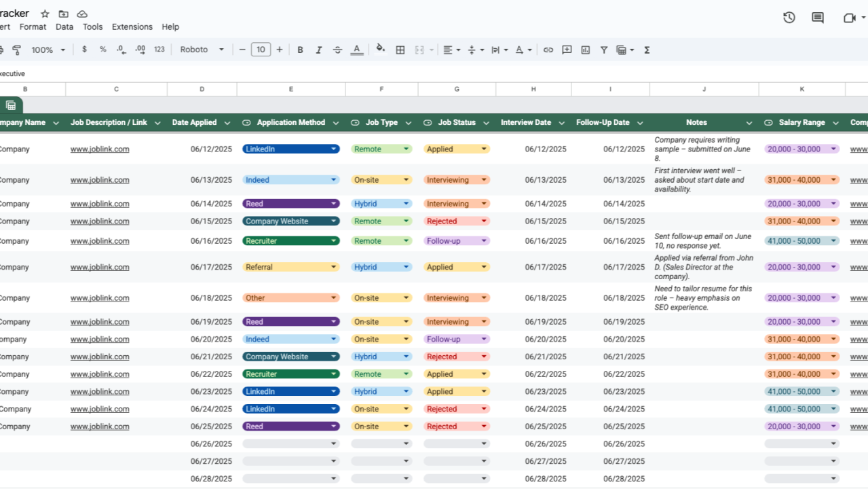
Task: Open the Help menu
Action: (x=170, y=27)
